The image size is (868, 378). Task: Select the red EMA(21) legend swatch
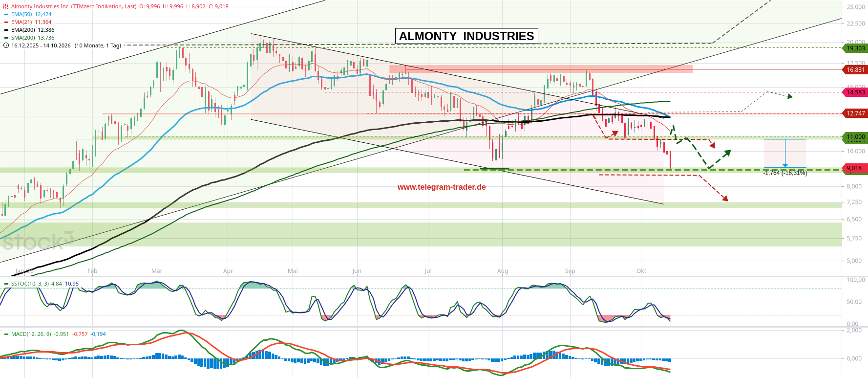coord(6,22)
